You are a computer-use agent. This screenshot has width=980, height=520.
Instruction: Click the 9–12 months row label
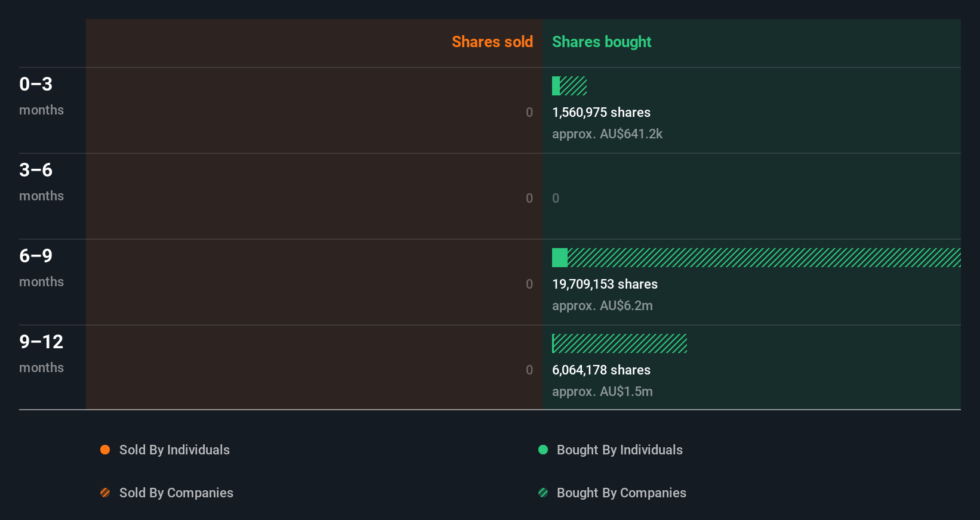(41, 354)
